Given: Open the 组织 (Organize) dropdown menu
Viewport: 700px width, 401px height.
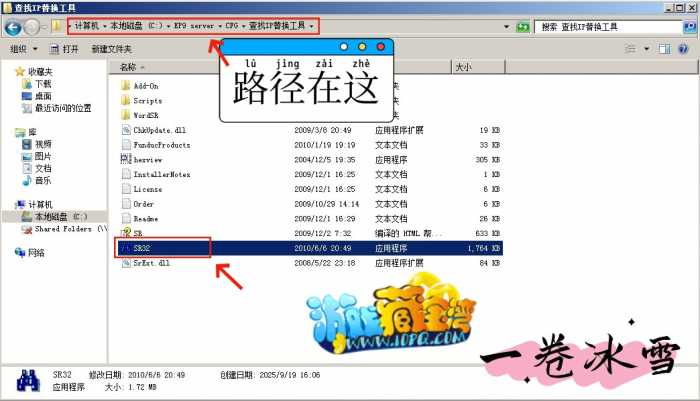Looking at the screenshot, I should [x=21, y=48].
